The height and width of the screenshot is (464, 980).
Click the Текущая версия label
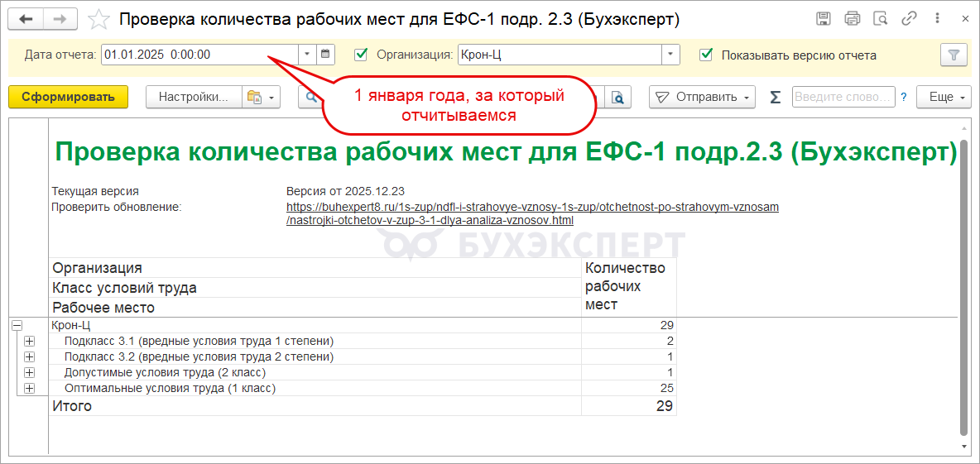click(95, 191)
